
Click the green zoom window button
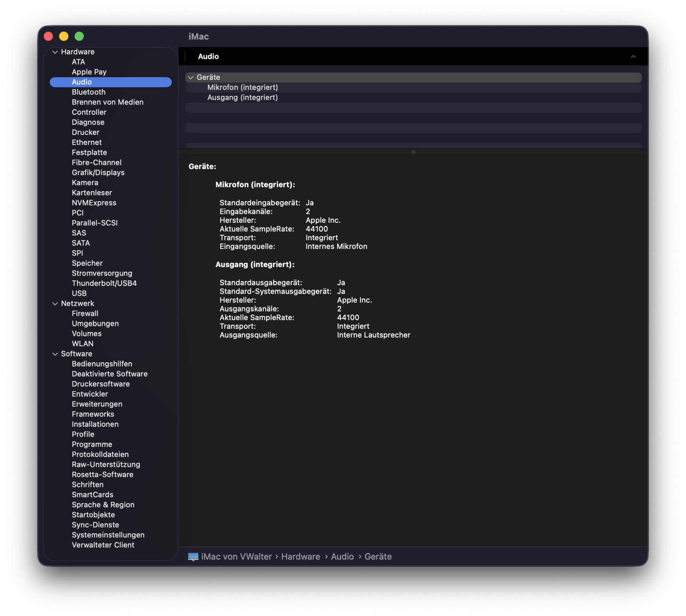pos(79,36)
